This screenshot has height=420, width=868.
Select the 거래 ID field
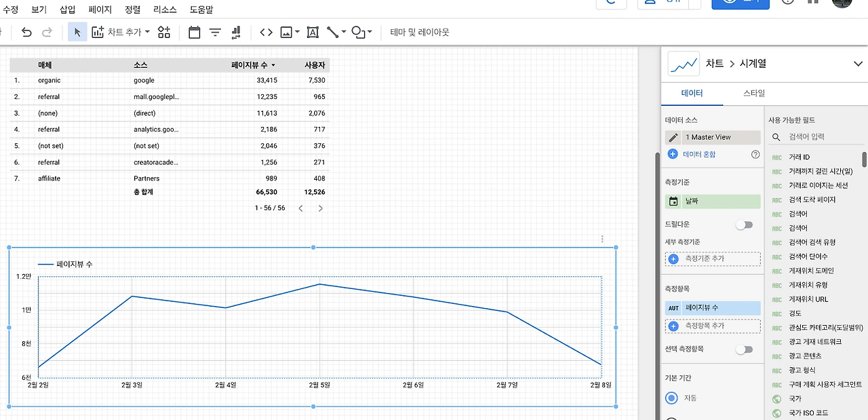click(800, 157)
